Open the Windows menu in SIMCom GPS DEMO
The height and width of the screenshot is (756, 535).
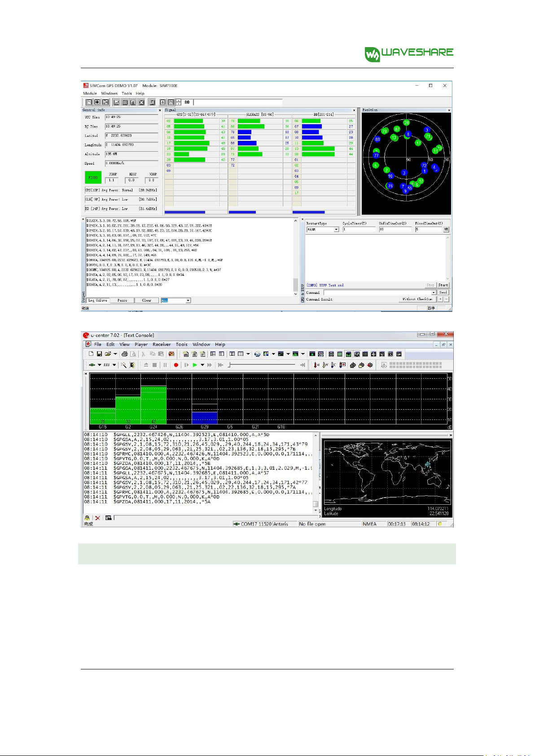click(109, 93)
